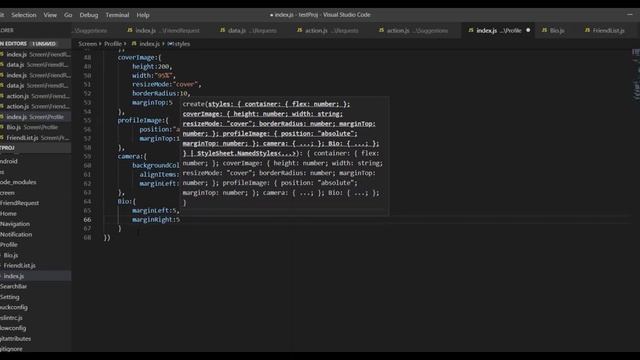
Task: Open the Terminal menu
Action: (x=117, y=15)
